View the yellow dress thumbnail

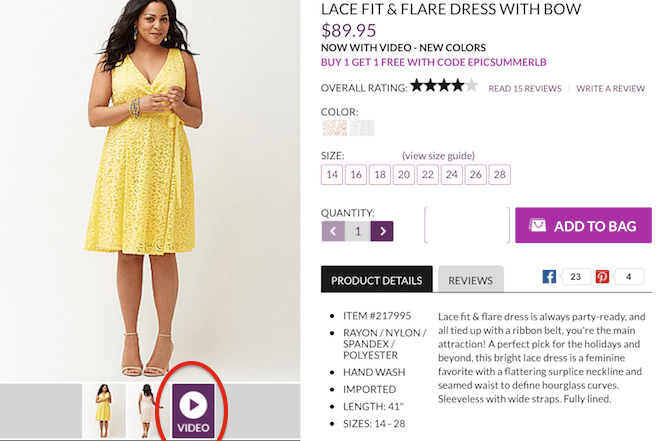pos(103,410)
